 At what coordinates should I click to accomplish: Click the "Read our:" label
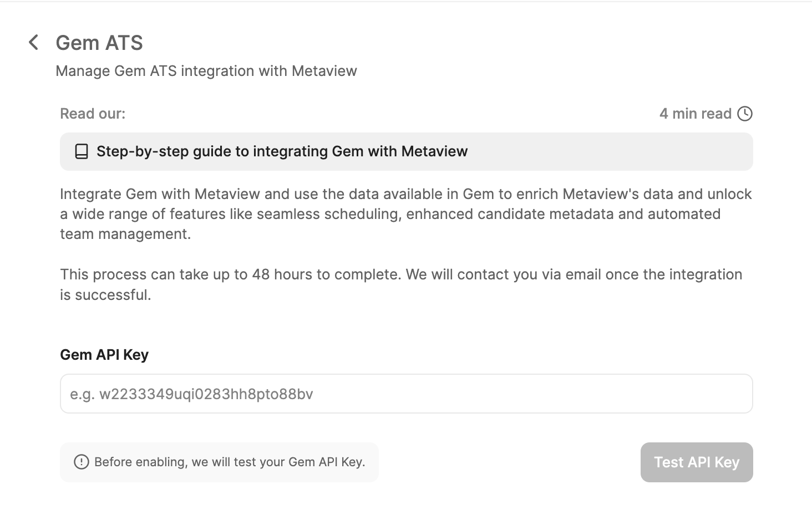(93, 114)
